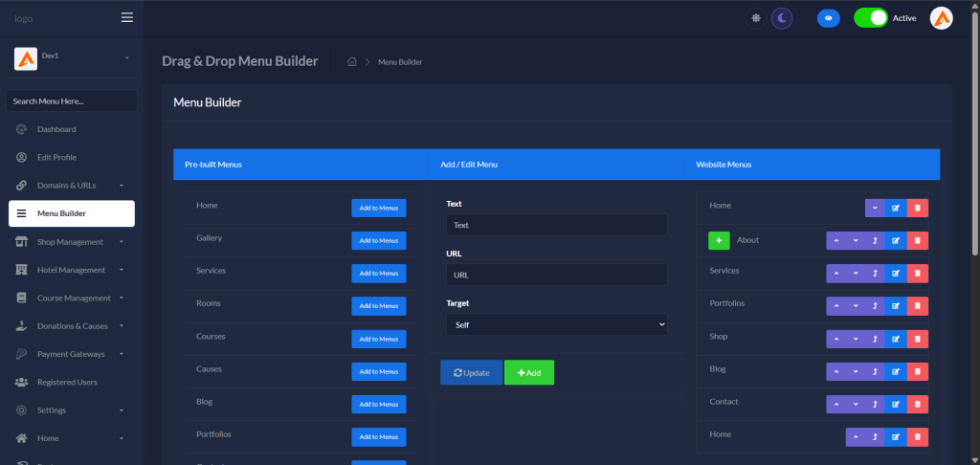Viewport: 980px width, 465px height.
Task: Click the URL input field
Action: pyautogui.click(x=556, y=275)
